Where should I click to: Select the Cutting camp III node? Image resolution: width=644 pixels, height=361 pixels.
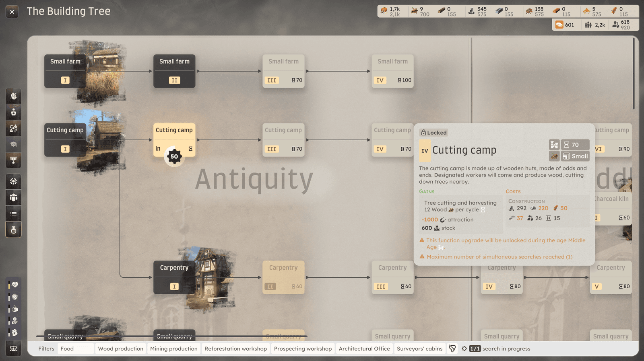(284, 140)
